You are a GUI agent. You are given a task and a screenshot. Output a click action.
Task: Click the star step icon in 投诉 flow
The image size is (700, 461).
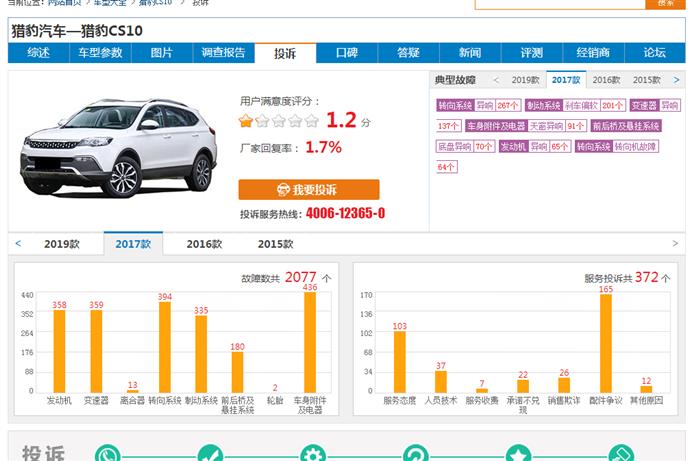518,454
